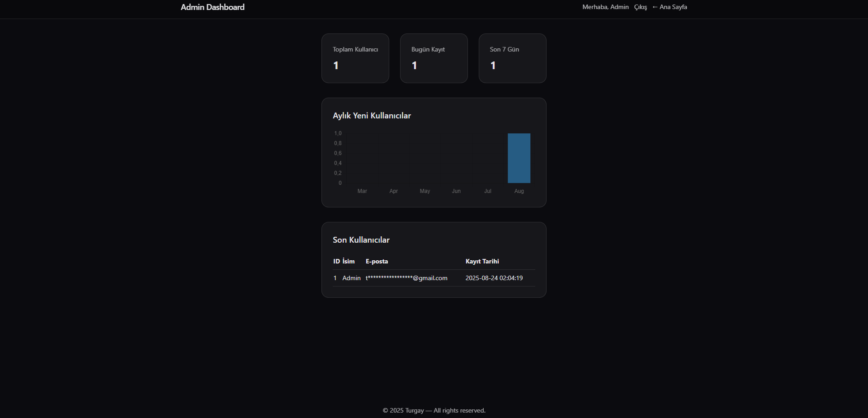Click the Merhaba, Admin greeting

point(605,7)
